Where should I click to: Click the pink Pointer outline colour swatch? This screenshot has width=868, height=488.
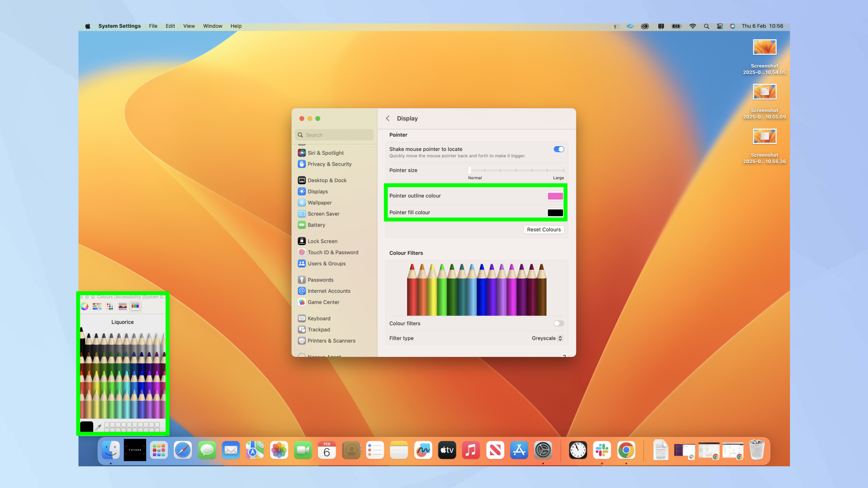pos(555,196)
